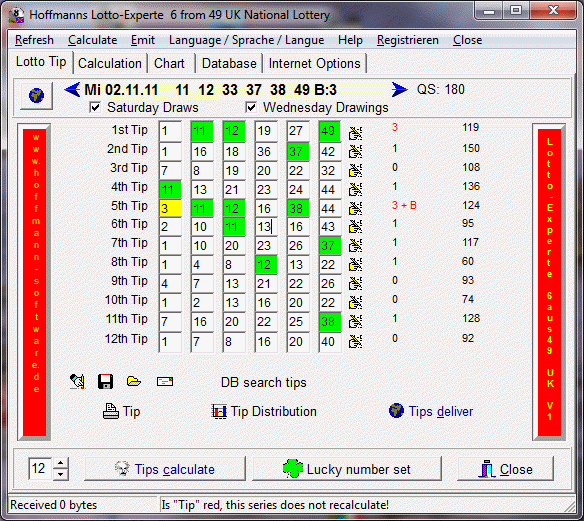Click the globe icon beside Tips deliver
Image resolution: width=584 pixels, height=521 pixels.
396,411
